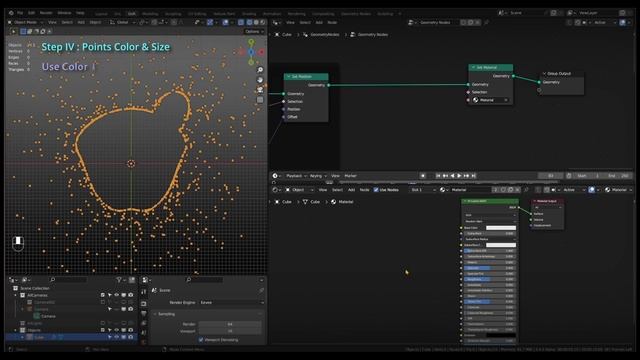This screenshot has width=640, height=360.
Task: Collapse the AllCameras collection in the Outliner
Action: 16,295
